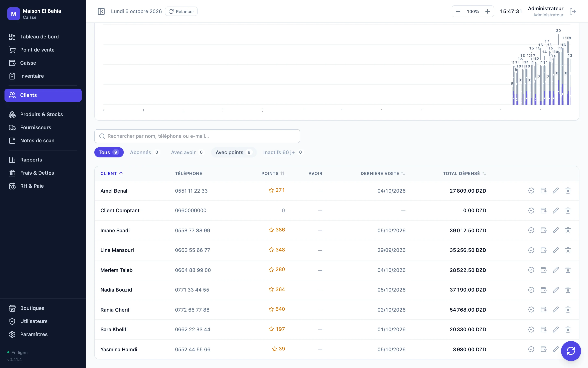Viewport: 588px width, 368px height.
Task: Filter by Avec points tab
Action: tap(234, 152)
